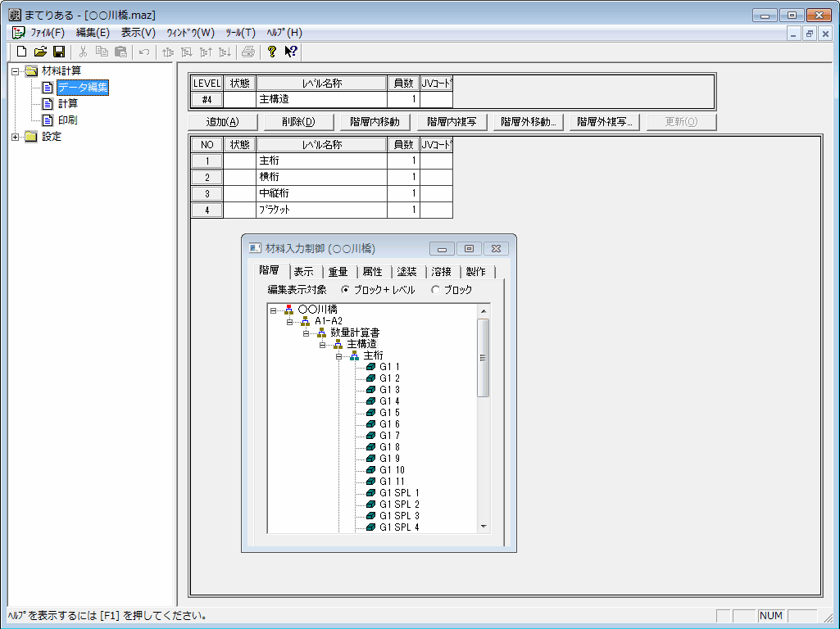
Task: Collapse the 材料計算 folder tree node
Action: click(16, 71)
